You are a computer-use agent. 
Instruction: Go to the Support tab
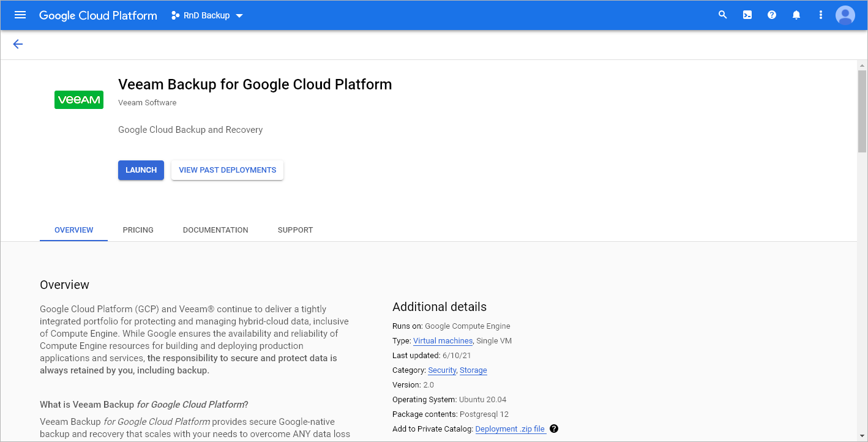295,230
